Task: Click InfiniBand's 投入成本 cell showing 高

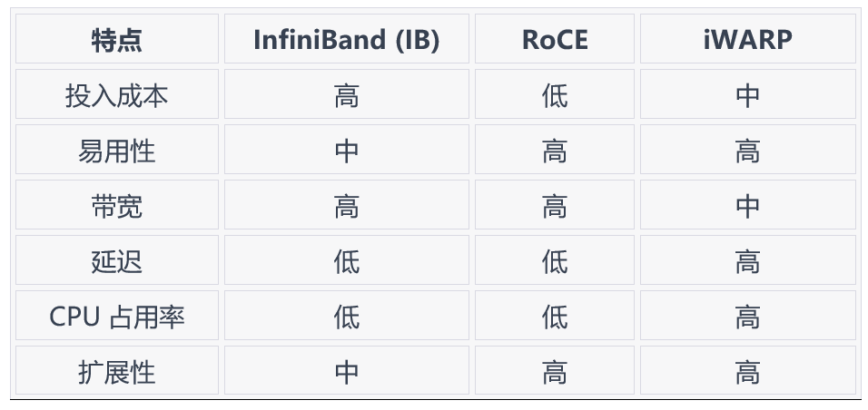Action: (346, 95)
